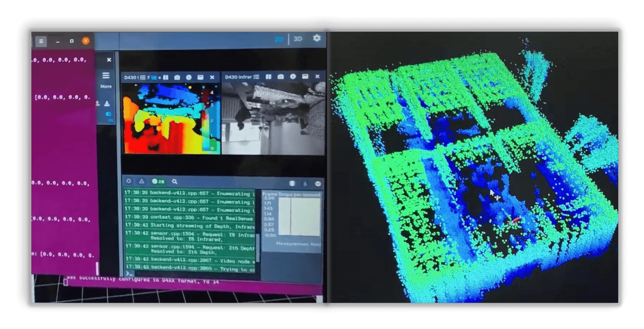Show info overlay on the infrared stream
The image size is (644, 329).
(293, 77)
